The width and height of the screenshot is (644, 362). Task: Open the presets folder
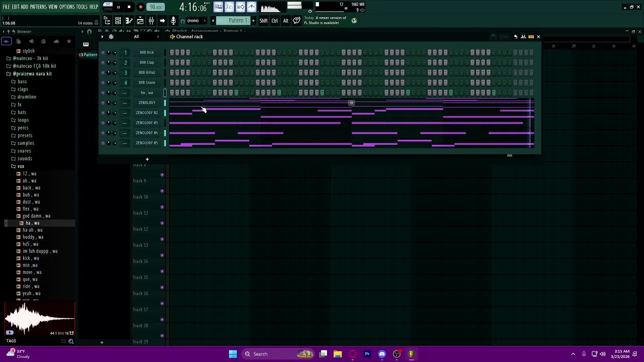(x=25, y=136)
